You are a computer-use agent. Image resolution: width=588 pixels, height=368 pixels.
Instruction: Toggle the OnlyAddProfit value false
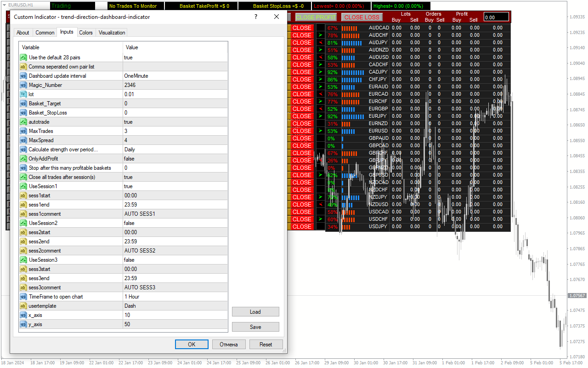click(x=175, y=159)
